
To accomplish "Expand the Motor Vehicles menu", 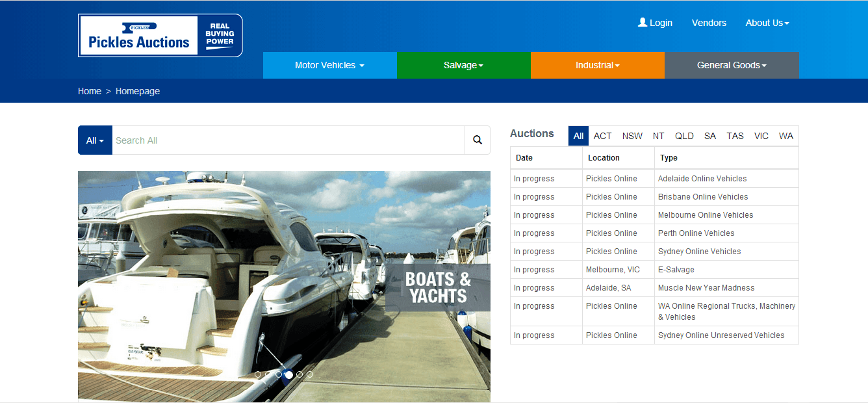I will click(x=329, y=65).
